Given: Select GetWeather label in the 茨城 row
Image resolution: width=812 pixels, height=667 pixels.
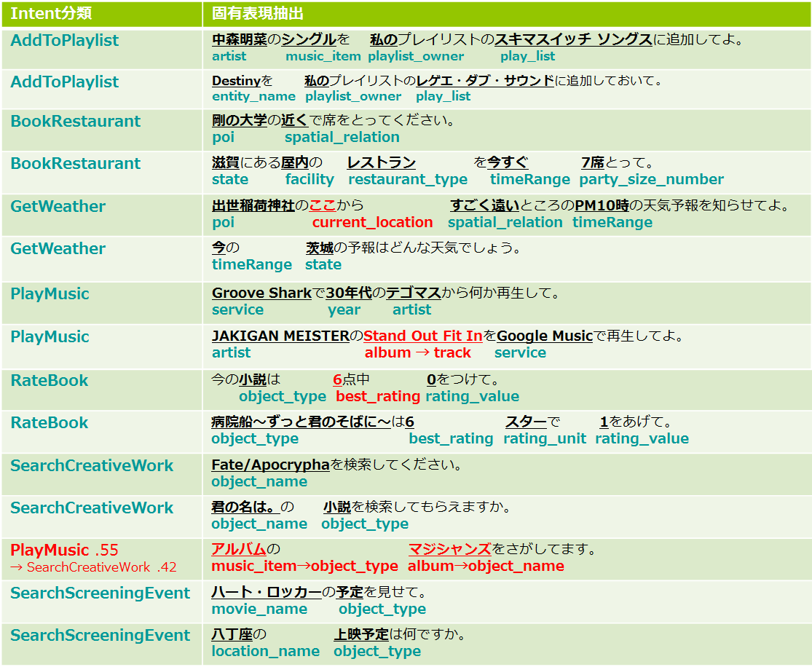Looking at the screenshot, I should click(x=58, y=248).
